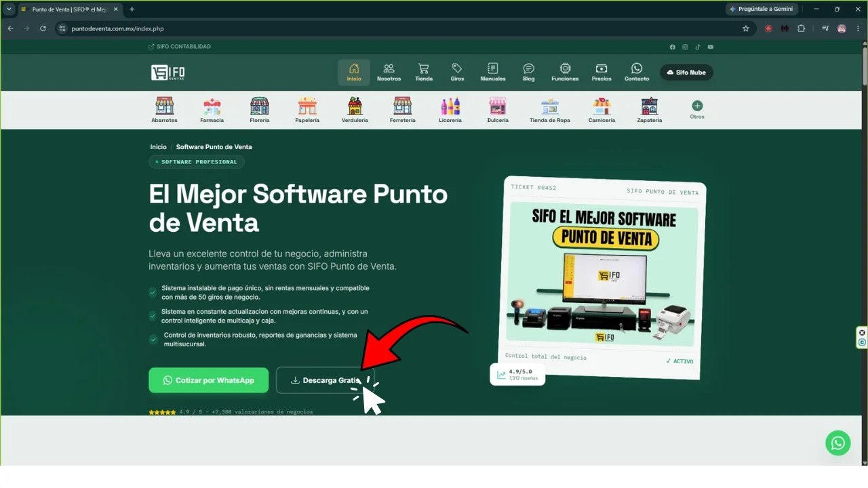The height and width of the screenshot is (488, 868).
Task: Open the YouTube social icon
Action: coord(711,47)
